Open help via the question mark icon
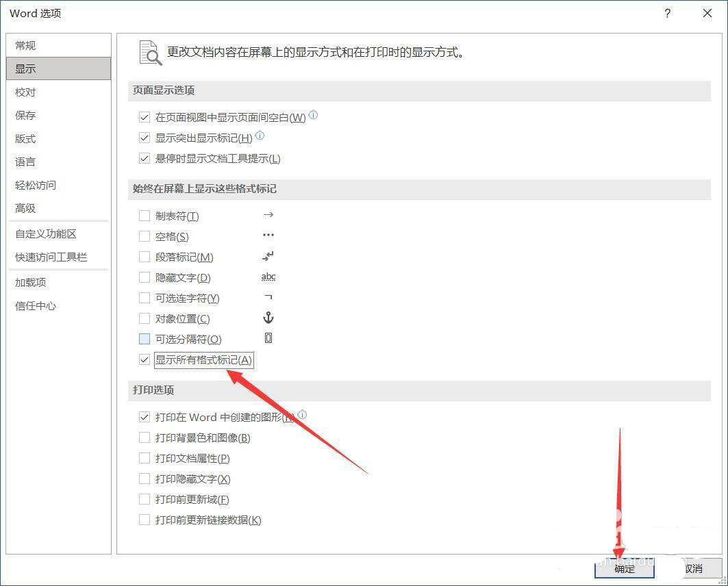Image resolution: width=728 pixels, height=586 pixels. click(667, 13)
